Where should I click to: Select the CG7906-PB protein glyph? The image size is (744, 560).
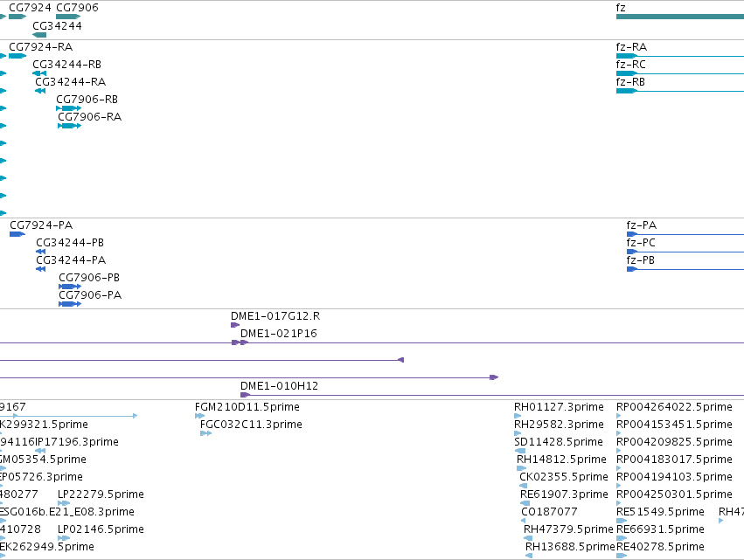click(x=70, y=287)
